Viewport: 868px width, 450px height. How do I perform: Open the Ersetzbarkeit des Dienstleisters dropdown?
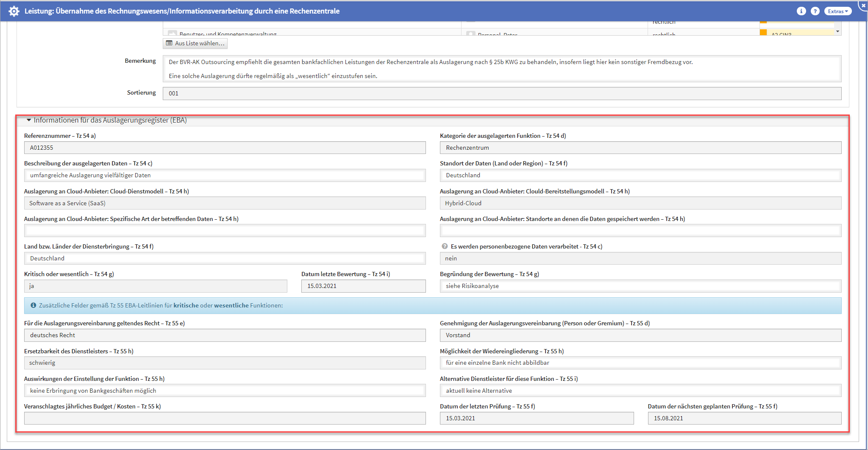225,363
